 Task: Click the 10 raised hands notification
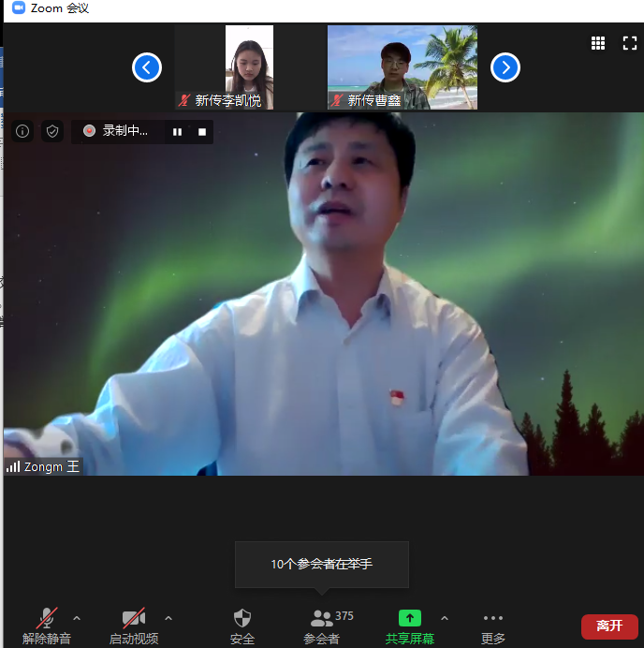[x=321, y=564]
